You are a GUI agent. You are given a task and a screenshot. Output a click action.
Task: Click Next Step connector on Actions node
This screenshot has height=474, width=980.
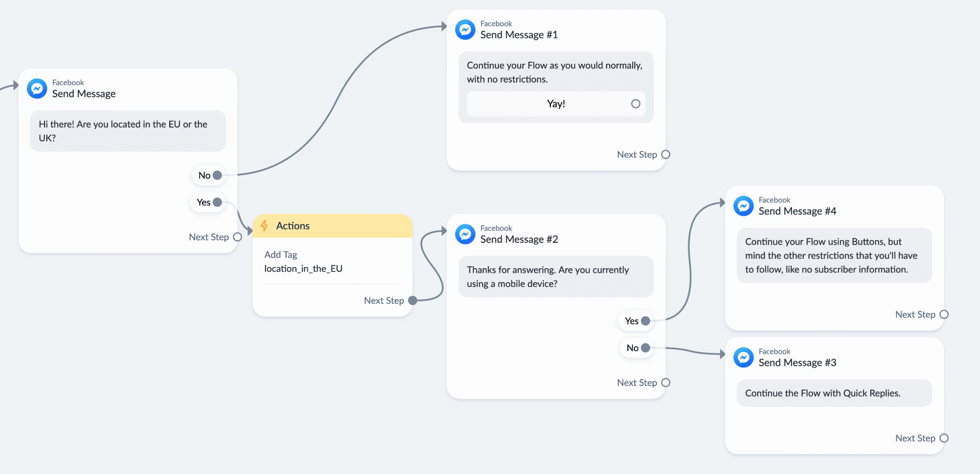pos(413,301)
